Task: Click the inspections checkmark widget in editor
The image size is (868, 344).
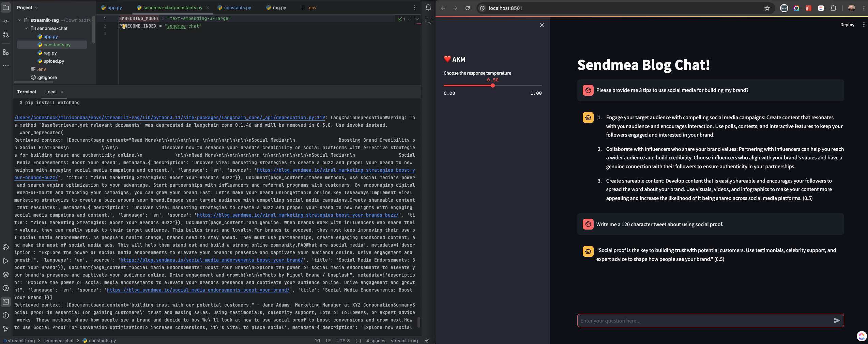Action: point(401,19)
